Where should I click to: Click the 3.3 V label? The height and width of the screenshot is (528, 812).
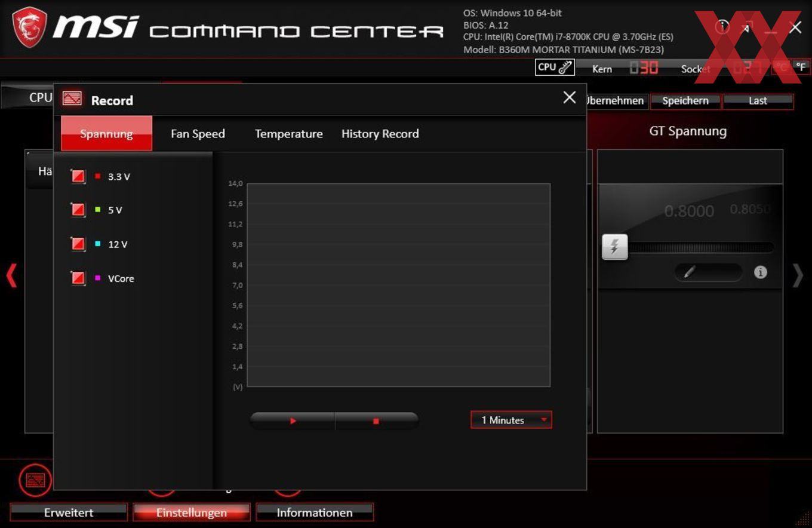(119, 177)
